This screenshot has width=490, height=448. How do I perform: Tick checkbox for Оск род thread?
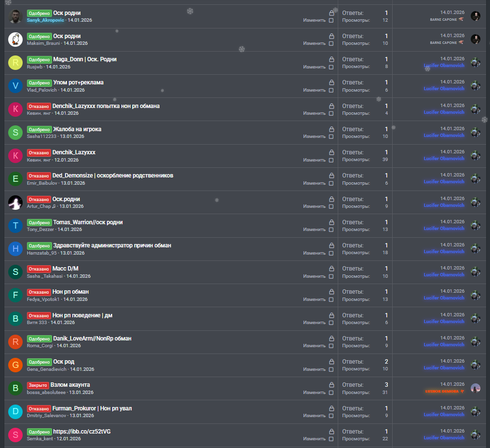click(331, 369)
